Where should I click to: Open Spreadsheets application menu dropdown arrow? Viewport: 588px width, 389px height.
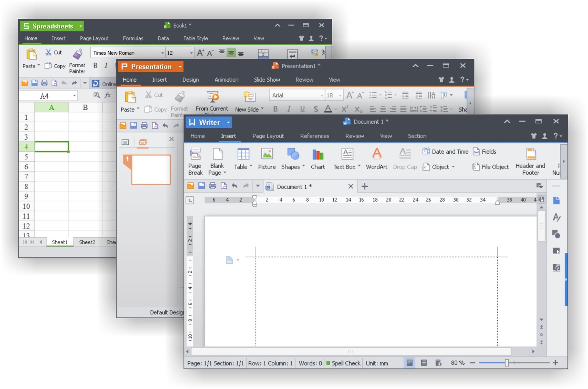tap(80, 26)
